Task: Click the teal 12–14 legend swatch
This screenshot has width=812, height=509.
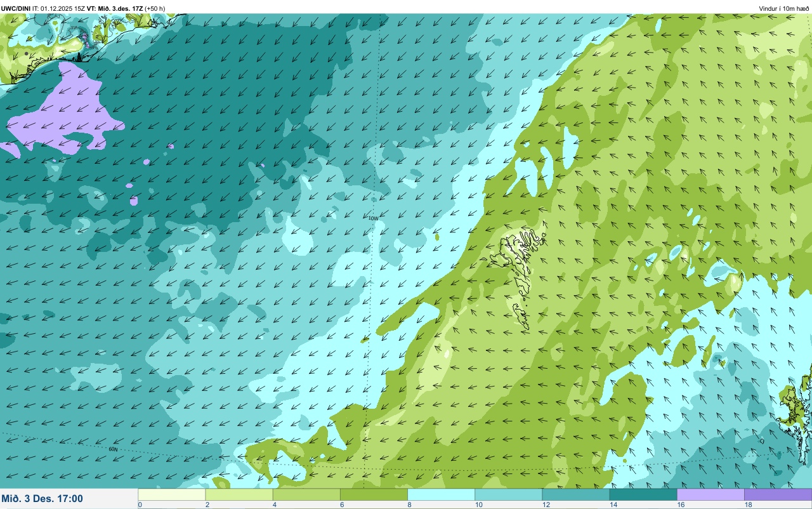Action: 575,494
